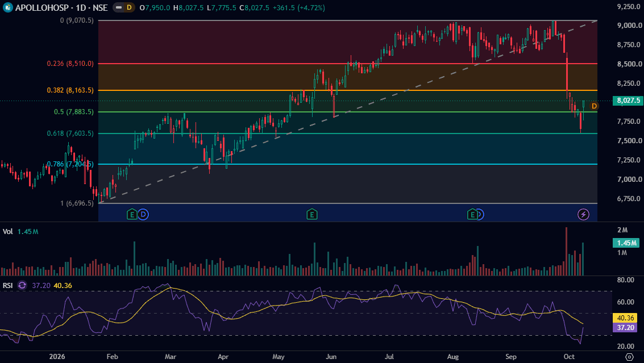This screenshot has height=363, width=644.
Task: Click the 80.00 RSI axis label
Action: [x=625, y=280]
